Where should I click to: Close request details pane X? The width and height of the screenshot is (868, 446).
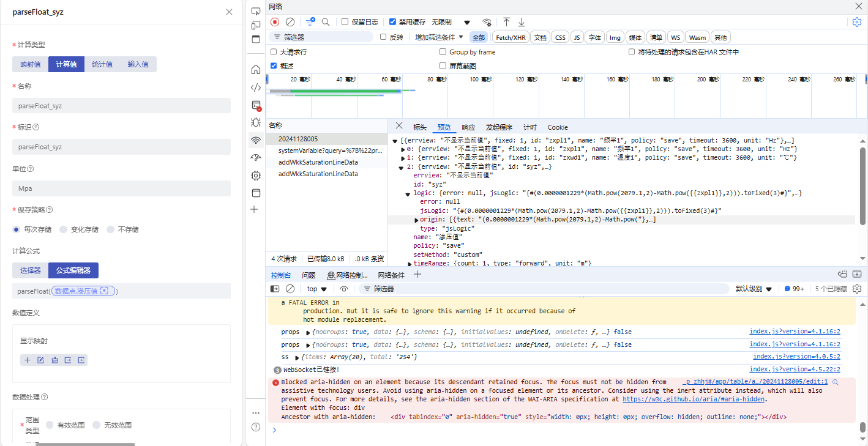398,125
